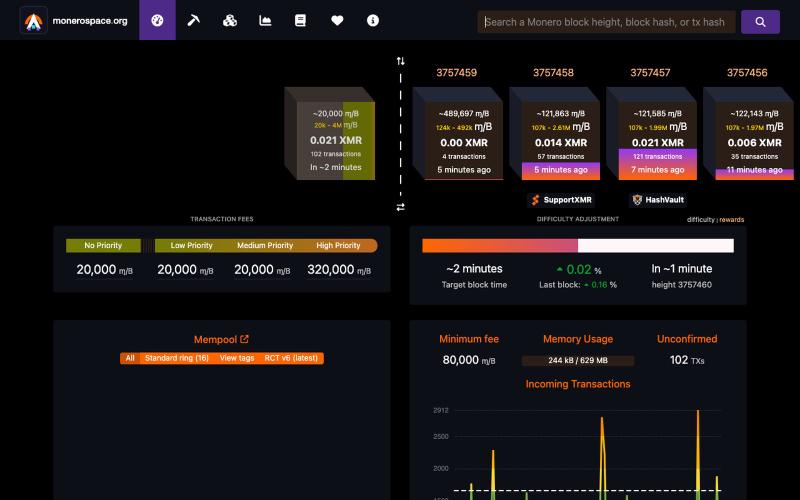The image size is (800, 500).
Task: Click the Incoming Transactions heading
Action: pyautogui.click(x=578, y=384)
